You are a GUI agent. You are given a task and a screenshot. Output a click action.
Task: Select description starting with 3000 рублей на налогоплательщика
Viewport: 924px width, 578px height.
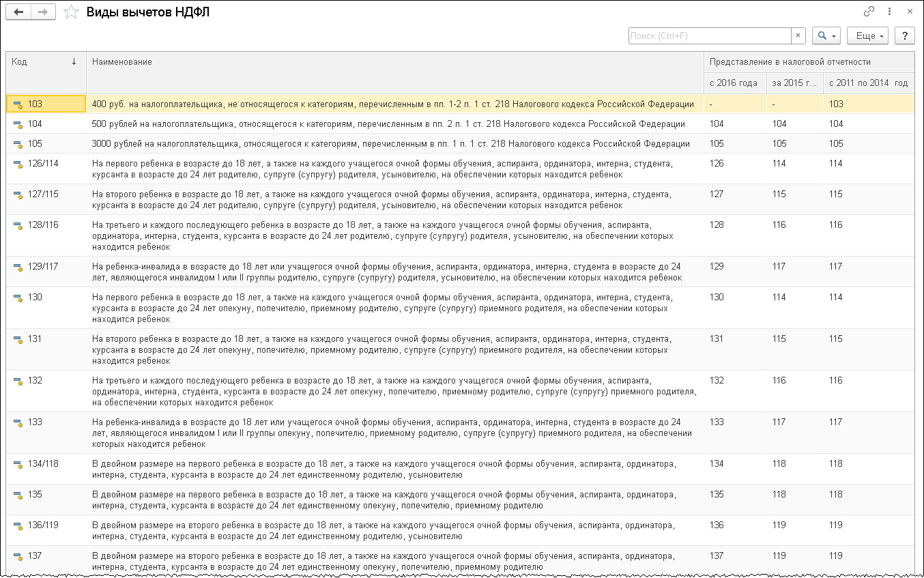point(390,144)
